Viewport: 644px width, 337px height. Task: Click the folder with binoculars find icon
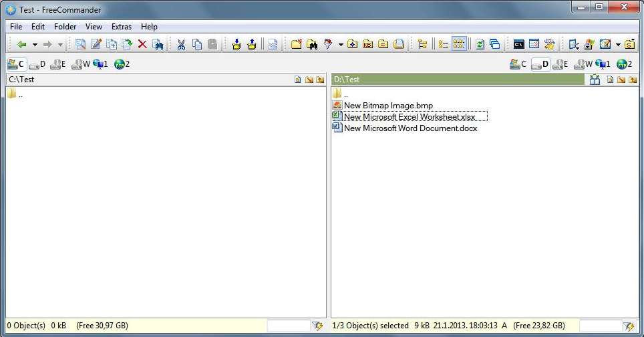312,44
